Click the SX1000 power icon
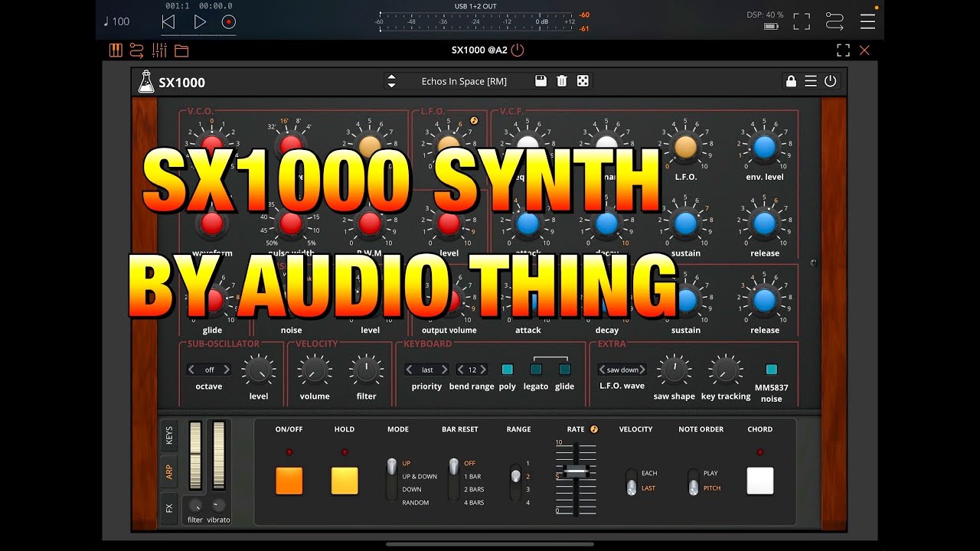The image size is (980, 551). click(x=831, y=81)
